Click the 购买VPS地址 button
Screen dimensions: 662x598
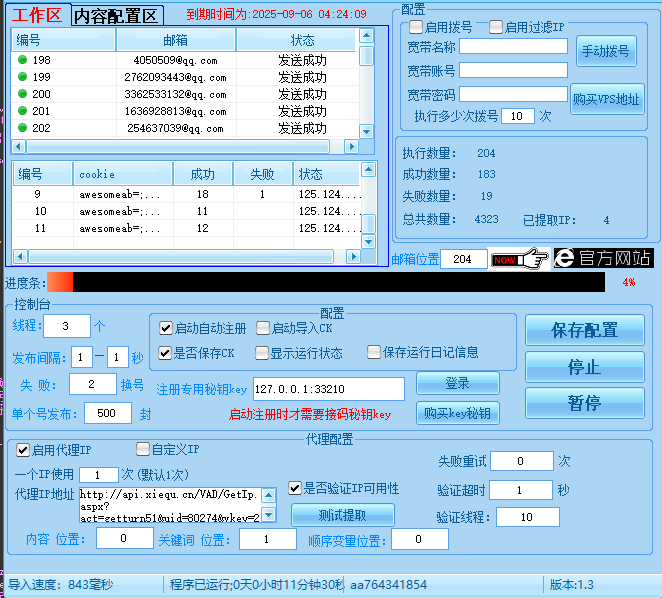[x=607, y=99]
